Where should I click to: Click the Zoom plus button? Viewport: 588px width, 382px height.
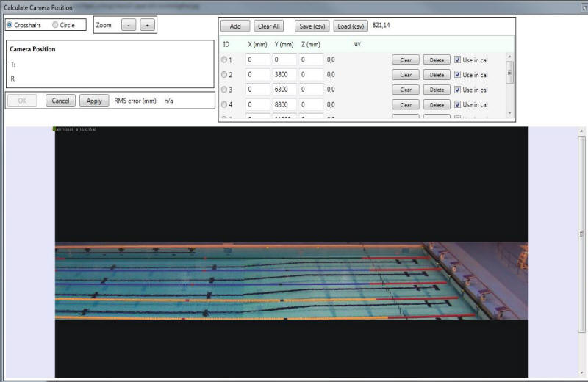(x=148, y=25)
